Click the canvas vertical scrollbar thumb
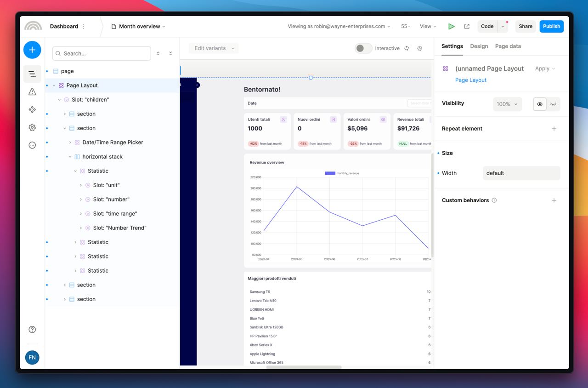Image resolution: width=588 pixels, height=388 pixels. coord(432,205)
